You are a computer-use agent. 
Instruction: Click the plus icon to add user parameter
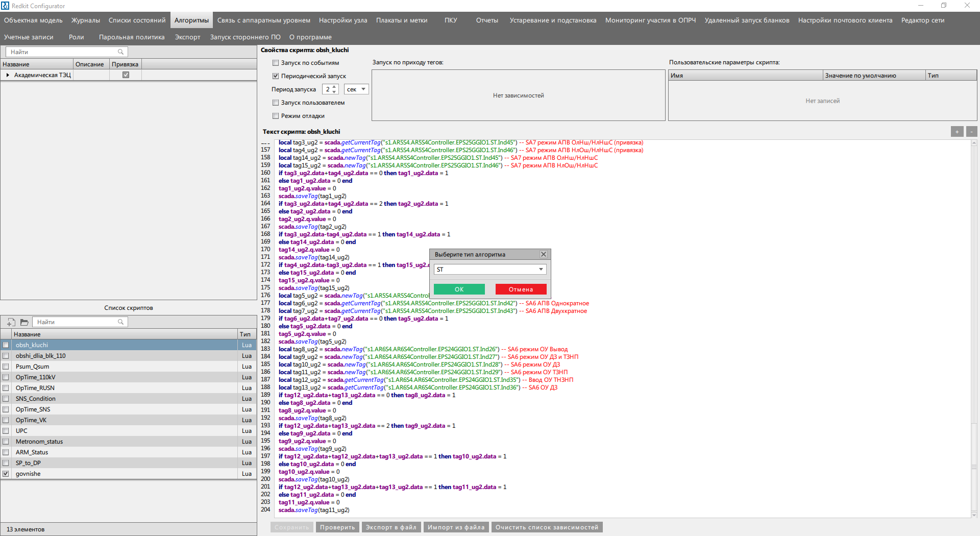(x=957, y=131)
